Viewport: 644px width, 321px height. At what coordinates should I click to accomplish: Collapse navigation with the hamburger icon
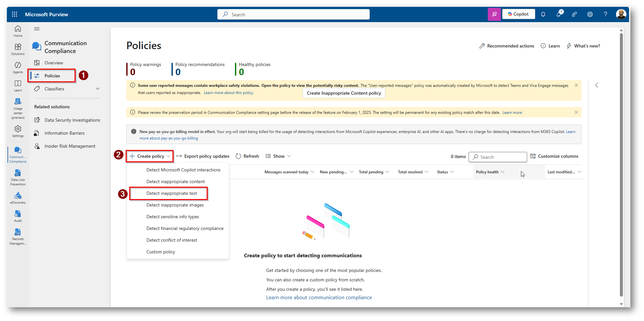pyautogui.click(x=37, y=29)
